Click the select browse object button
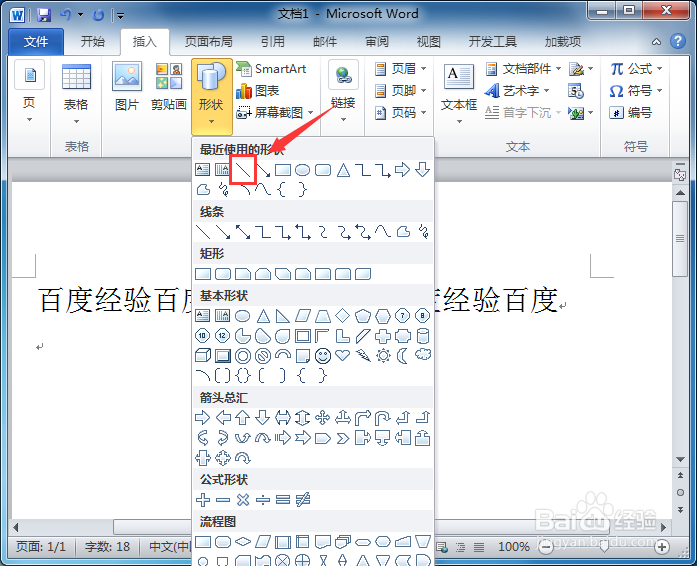697x566 pixels. click(680, 492)
